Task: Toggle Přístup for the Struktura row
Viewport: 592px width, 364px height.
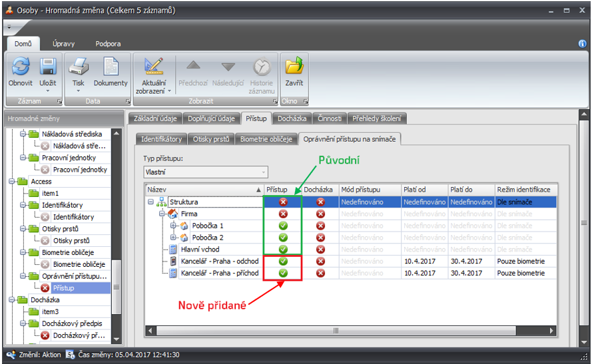Action: pos(283,202)
